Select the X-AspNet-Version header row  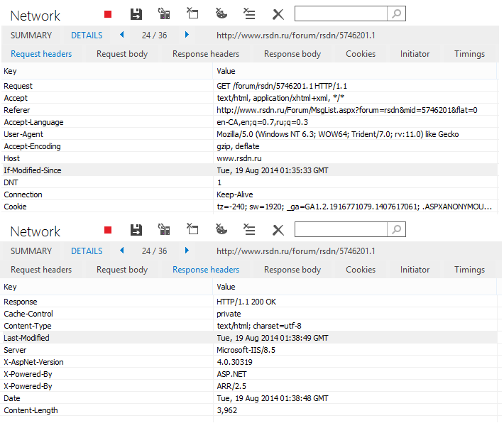(x=249, y=362)
